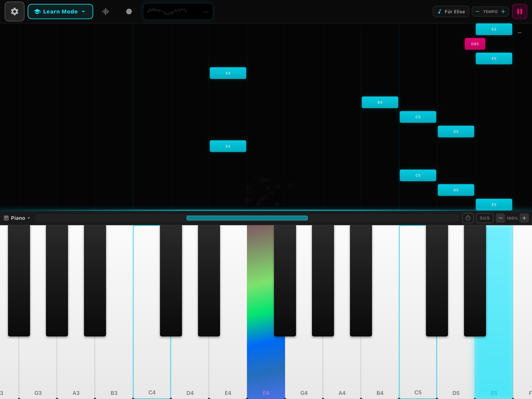Increase tempo with the plus button
The height and width of the screenshot is (399, 532).
click(x=503, y=11)
